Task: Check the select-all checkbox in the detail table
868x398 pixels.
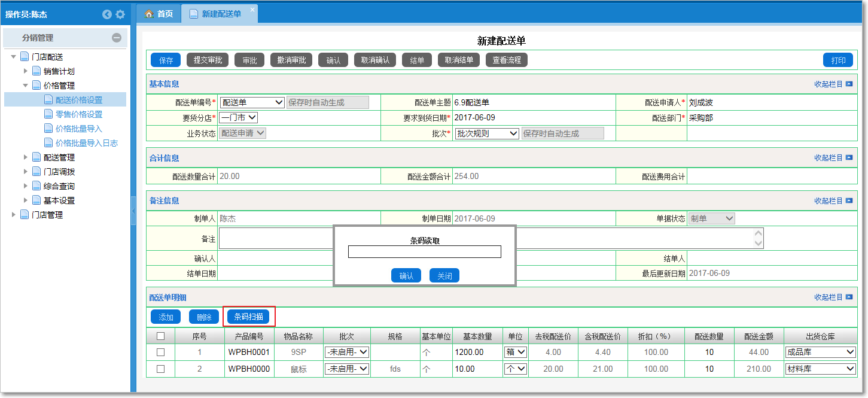Action: pyautogui.click(x=160, y=335)
